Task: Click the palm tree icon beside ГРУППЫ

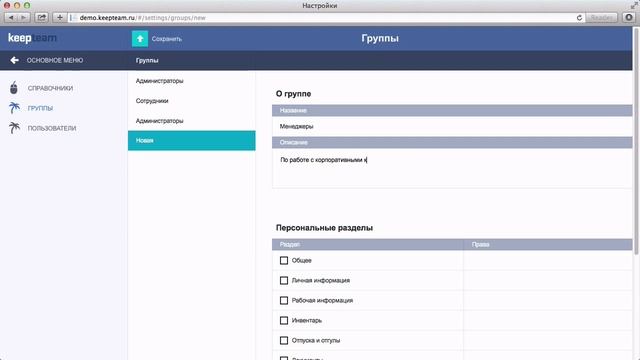Action: 14,108
